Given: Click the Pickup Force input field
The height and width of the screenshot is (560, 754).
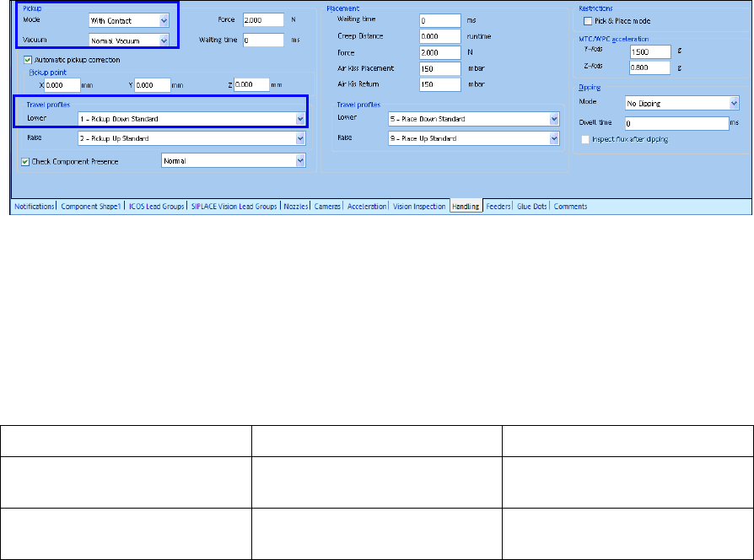Looking at the screenshot, I should point(262,19).
